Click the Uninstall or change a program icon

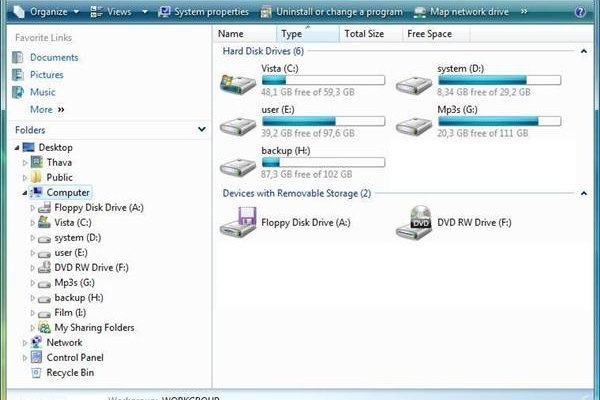point(266,12)
